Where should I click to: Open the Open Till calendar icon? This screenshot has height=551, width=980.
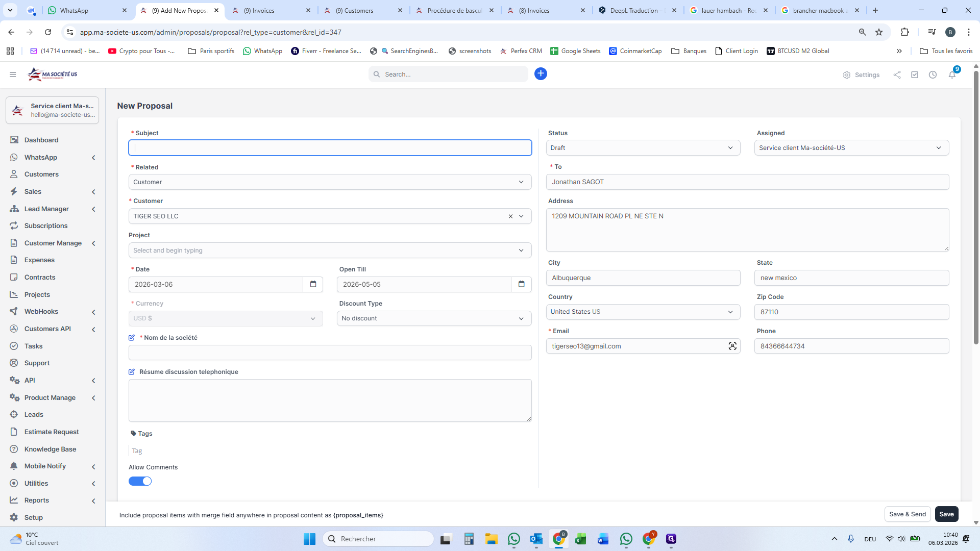pyautogui.click(x=521, y=284)
